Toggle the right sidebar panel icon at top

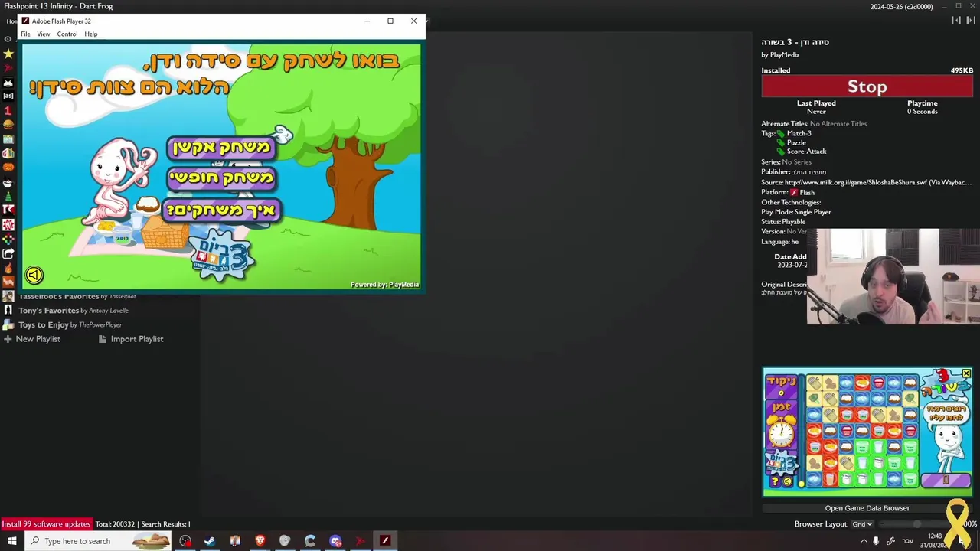971,21
